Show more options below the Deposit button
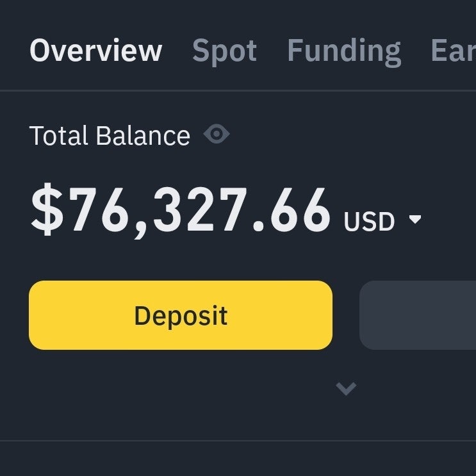476x476 pixels. click(x=346, y=388)
